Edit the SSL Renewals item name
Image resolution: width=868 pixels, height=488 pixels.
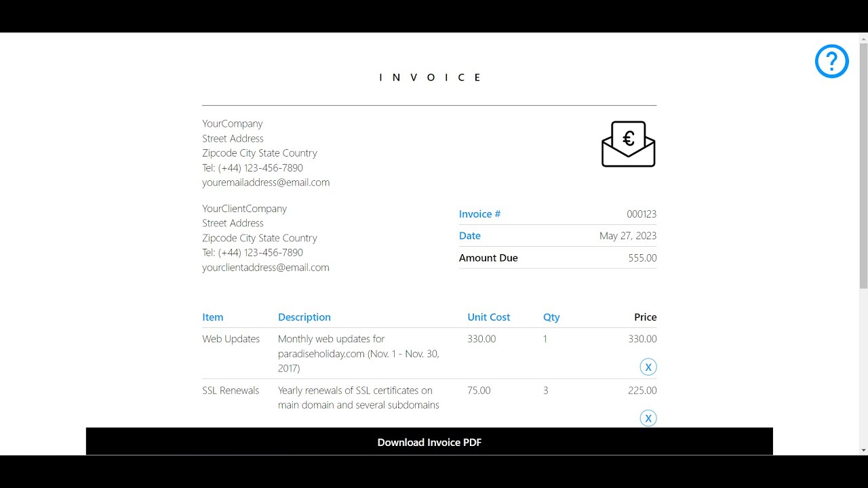231,390
